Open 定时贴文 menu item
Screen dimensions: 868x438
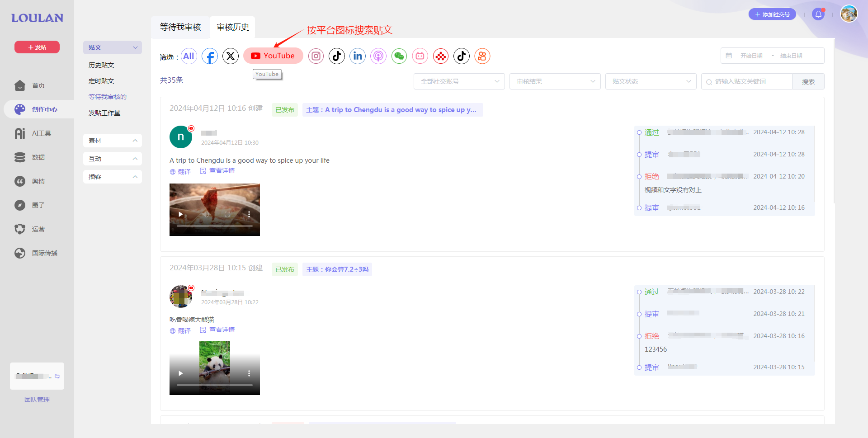[101, 81]
